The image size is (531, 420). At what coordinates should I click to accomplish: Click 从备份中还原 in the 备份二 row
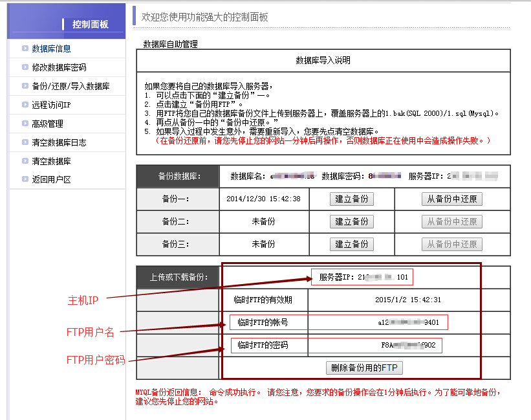(x=451, y=221)
